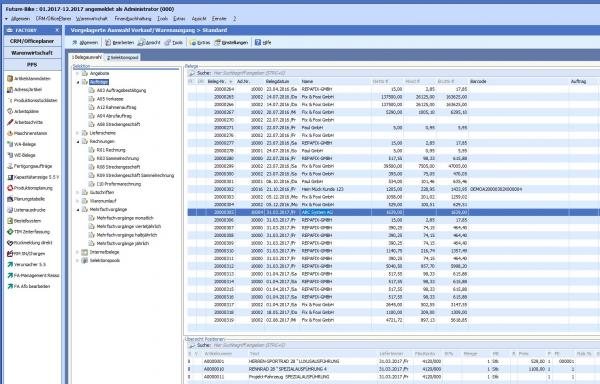Viewport: 600px width, 384px height.
Task: Expand the Internetbelege tree node
Action: [78, 252]
